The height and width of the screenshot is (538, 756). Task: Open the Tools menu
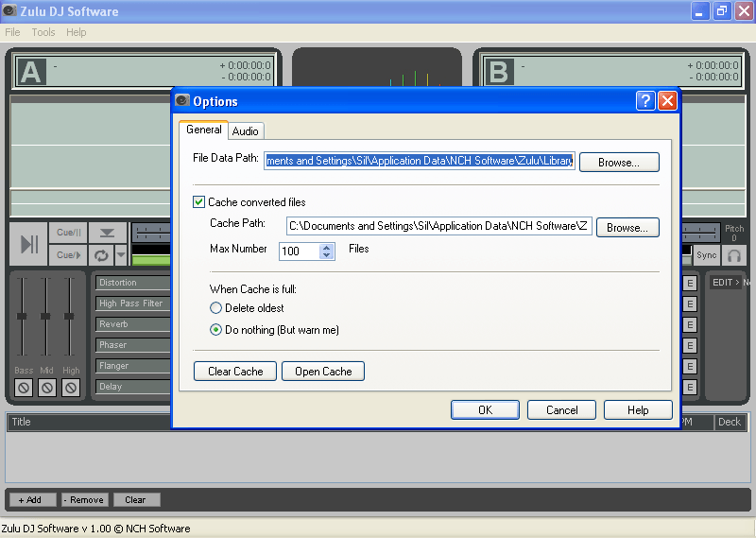point(43,32)
